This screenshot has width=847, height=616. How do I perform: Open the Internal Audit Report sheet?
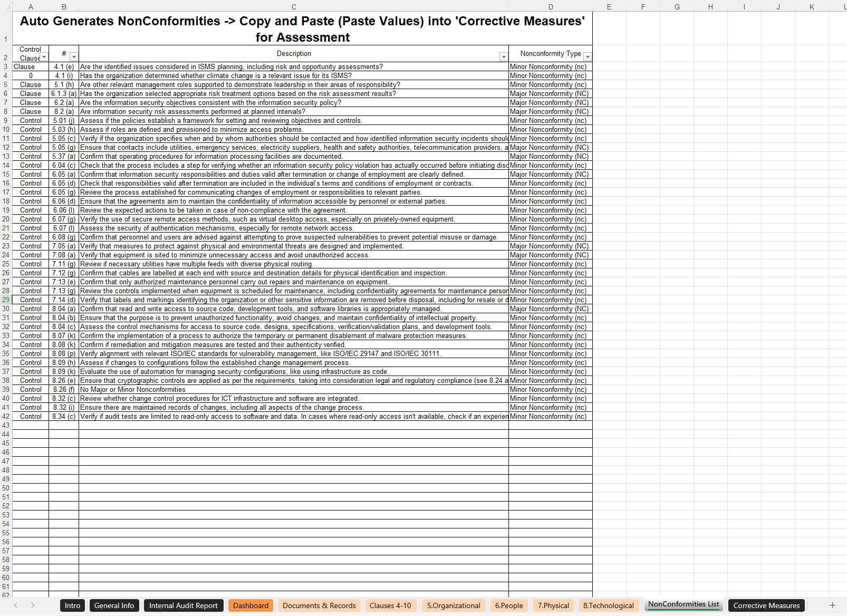pyautogui.click(x=184, y=605)
